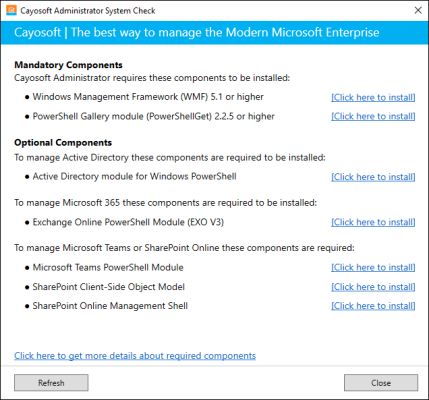
Task: Install SharePoint Online Management Shell link
Action: 373,306
